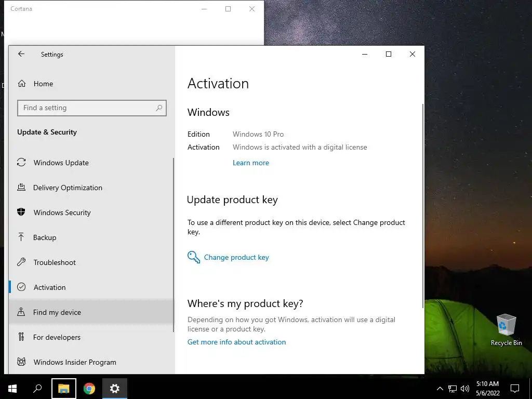
Task: Open the Windows Start menu
Action: (x=12, y=389)
